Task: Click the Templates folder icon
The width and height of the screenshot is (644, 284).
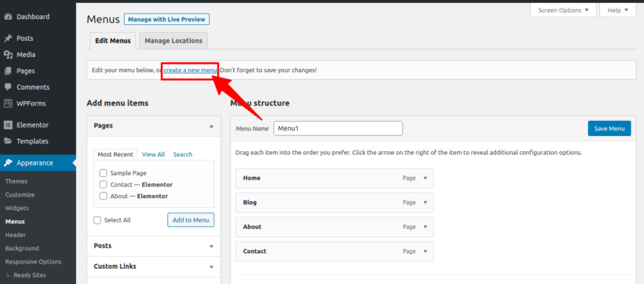Action: click(8, 141)
